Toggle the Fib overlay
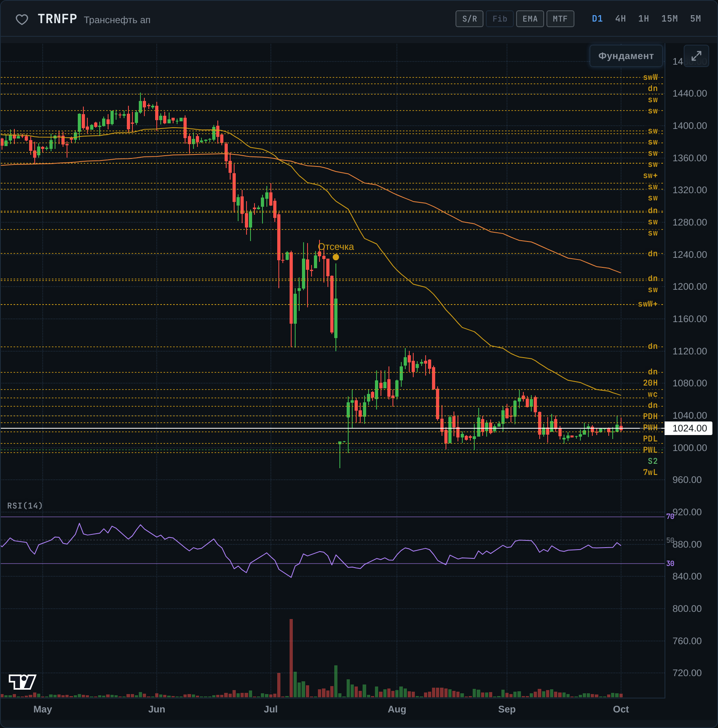The width and height of the screenshot is (718, 728). coord(499,19)
